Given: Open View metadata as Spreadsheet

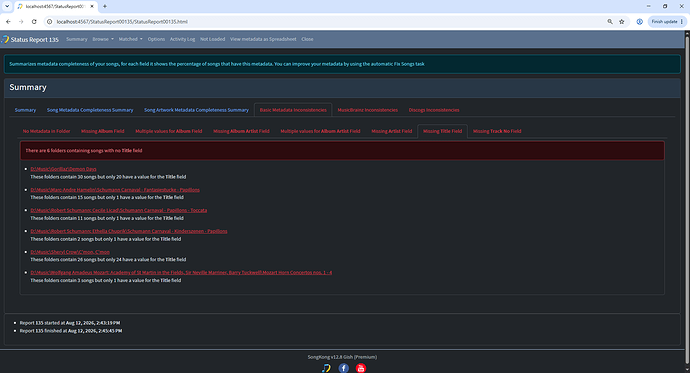Looking at the screenshot, I should click(263, 39).
